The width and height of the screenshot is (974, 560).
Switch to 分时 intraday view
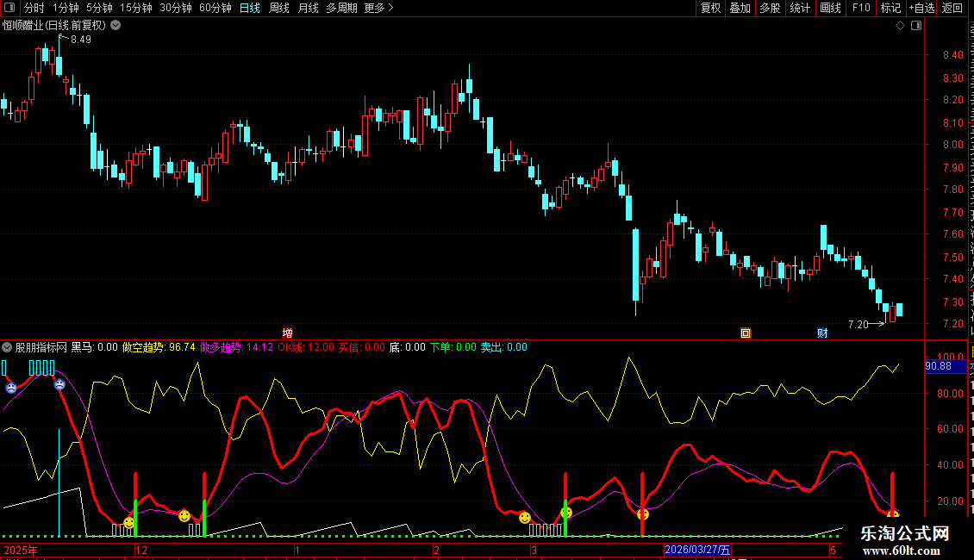[x=34, y=8]
